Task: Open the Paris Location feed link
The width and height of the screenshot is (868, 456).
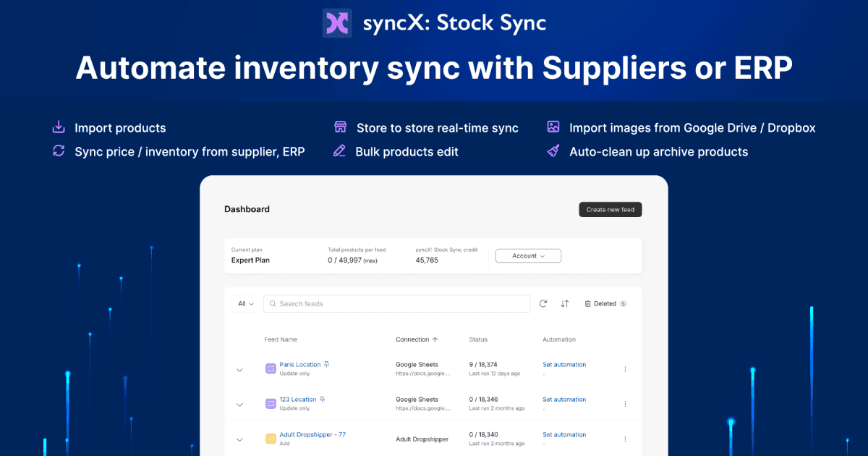Action: [300, 365]
